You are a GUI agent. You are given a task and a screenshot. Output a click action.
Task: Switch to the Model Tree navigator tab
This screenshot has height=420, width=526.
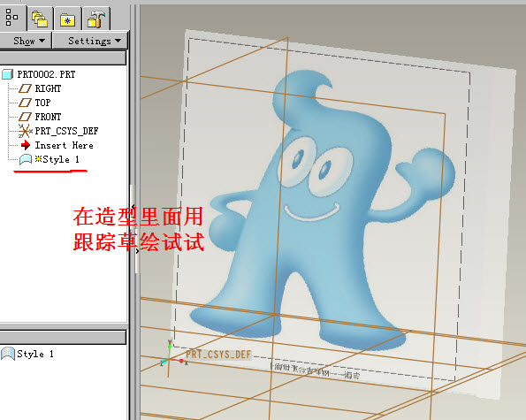[12, 18]
